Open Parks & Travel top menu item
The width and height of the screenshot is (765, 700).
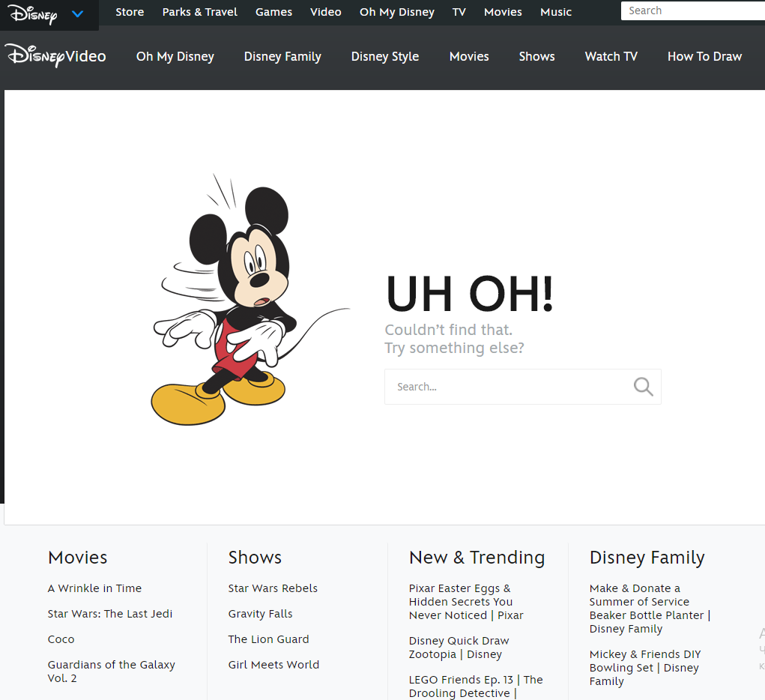click(200, 12)
